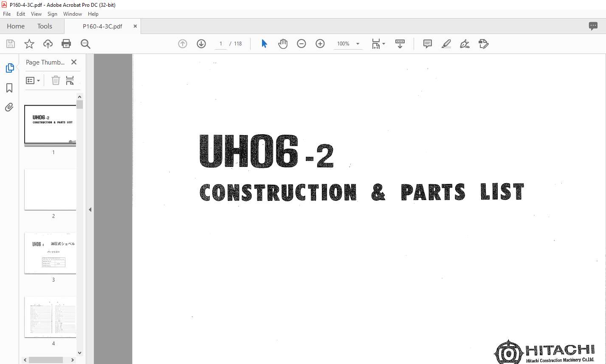606x364 pixels.
Task: Delete selected page with trash icon
Action: pyautogui.click(x=56, y=80)
